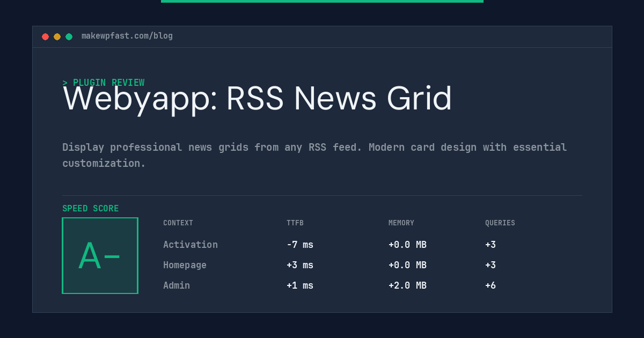Click the Activation TTFB value '-7 ms'
The image size is (644, 338).
tap(300, 245)
